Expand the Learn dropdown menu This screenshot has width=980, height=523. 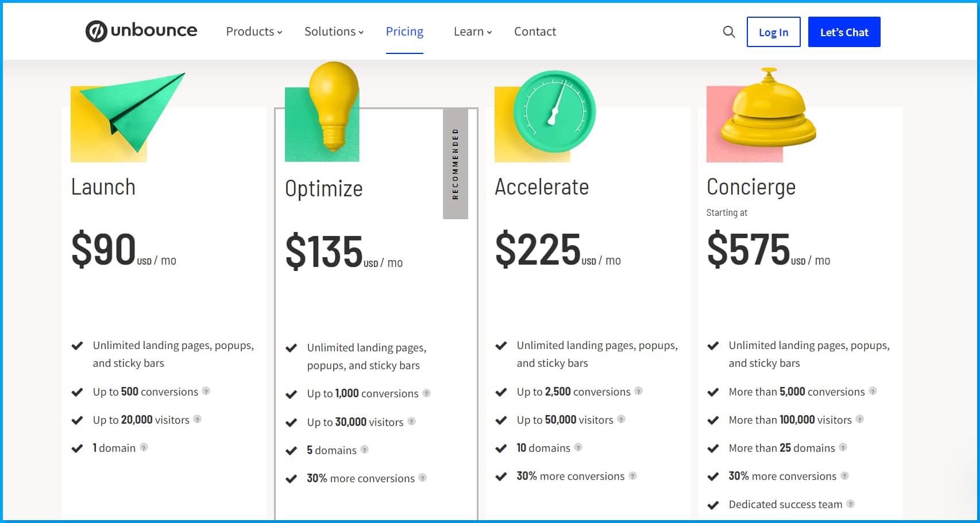[473, 32]
